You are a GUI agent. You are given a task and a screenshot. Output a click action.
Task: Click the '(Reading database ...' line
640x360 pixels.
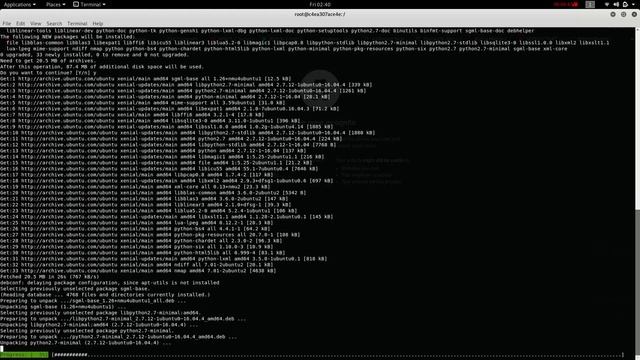(x=105, y=295)
